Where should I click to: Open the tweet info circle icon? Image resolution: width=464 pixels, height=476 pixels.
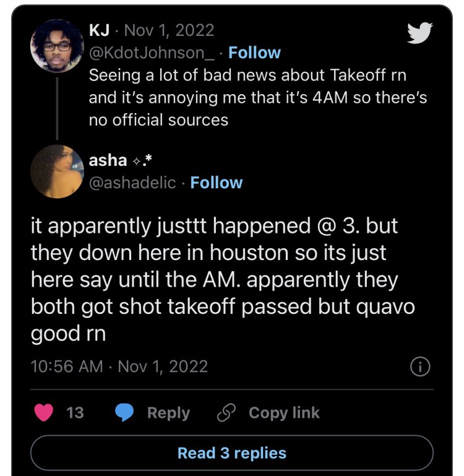[420, 367]
